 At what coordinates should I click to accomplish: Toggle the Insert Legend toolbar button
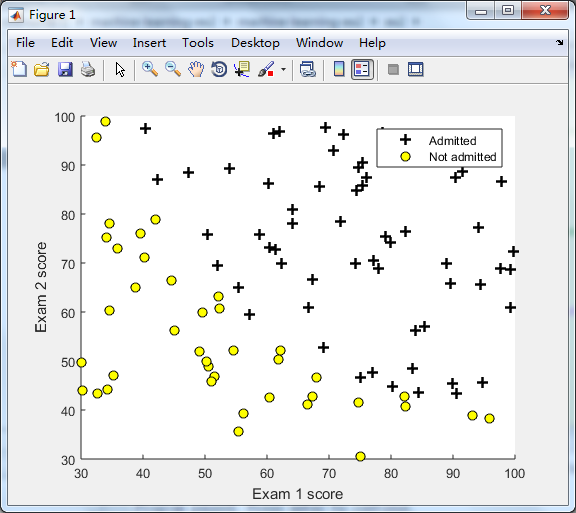[x=362, y=69]
